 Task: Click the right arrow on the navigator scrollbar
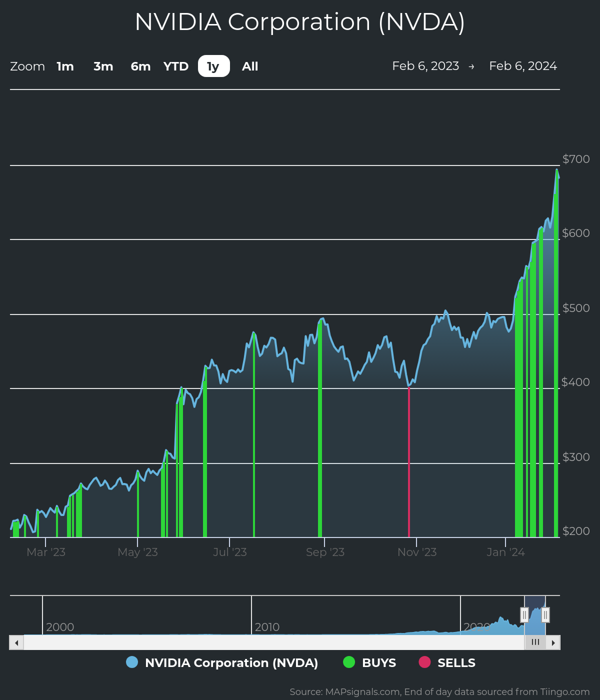pyautogui.click(x=553, y=642)
